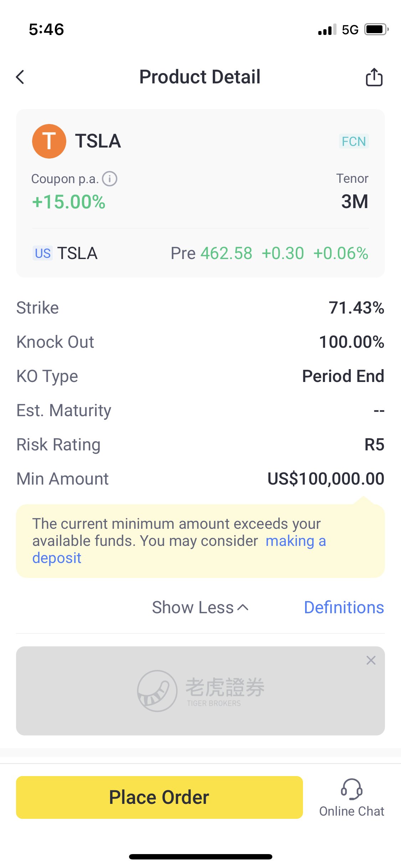Open Online Chat headset icon
401x868 pixels.
pos(351,790)
